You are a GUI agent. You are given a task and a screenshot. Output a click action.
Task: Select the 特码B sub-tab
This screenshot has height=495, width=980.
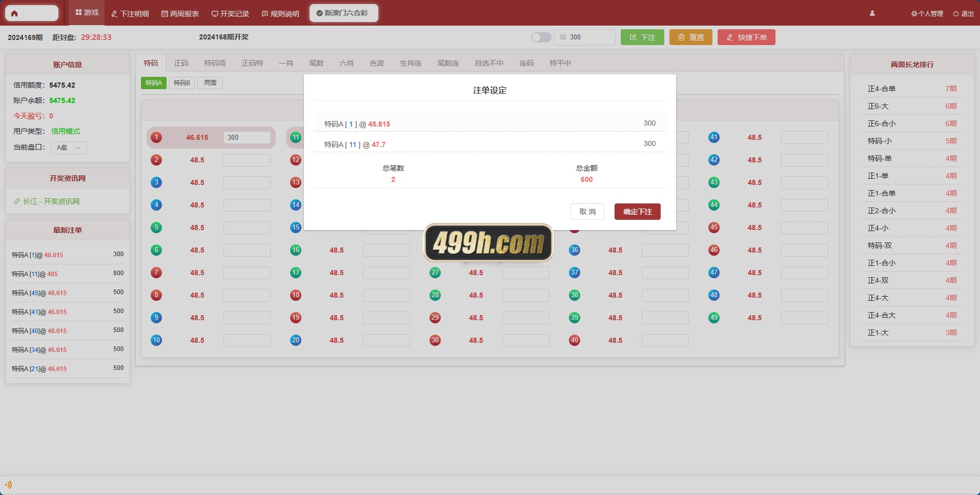coord(182,83)
